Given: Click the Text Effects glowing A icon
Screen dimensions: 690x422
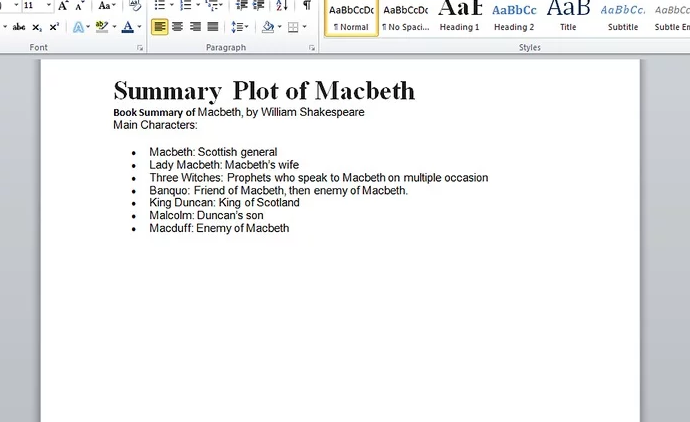Looking at the screenshot, I should point(78,27).
